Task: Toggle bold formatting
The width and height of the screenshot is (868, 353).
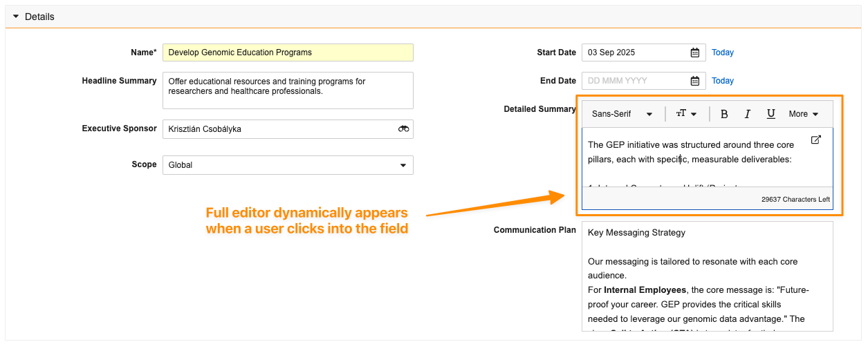Action: (724, 114)
